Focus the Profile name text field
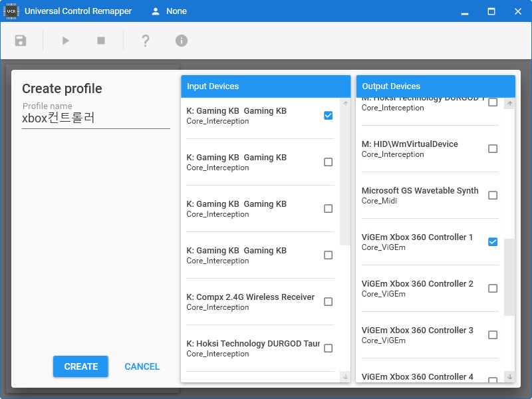The image size is (532, 399). pyautogui.click(x=96, y=118)
